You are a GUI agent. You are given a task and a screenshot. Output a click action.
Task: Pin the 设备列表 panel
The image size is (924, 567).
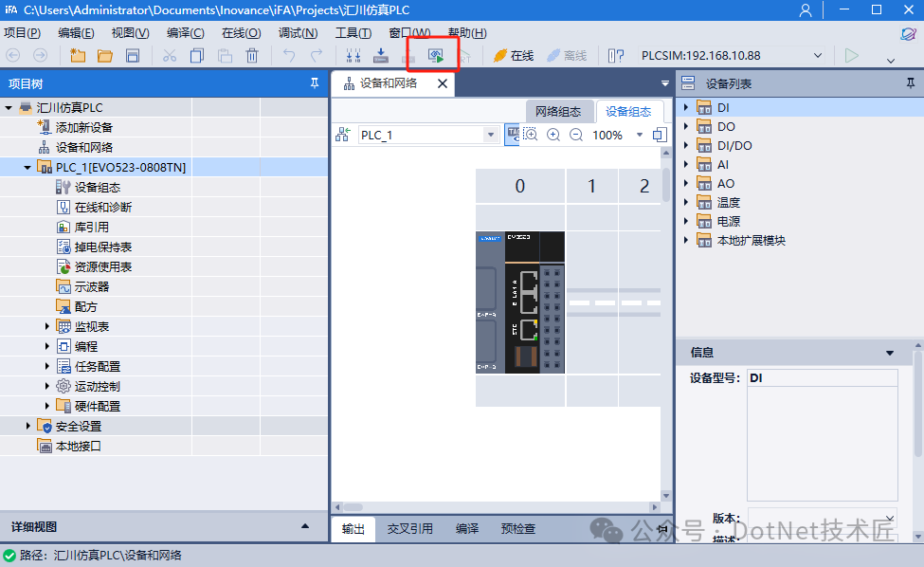[911, 83]
